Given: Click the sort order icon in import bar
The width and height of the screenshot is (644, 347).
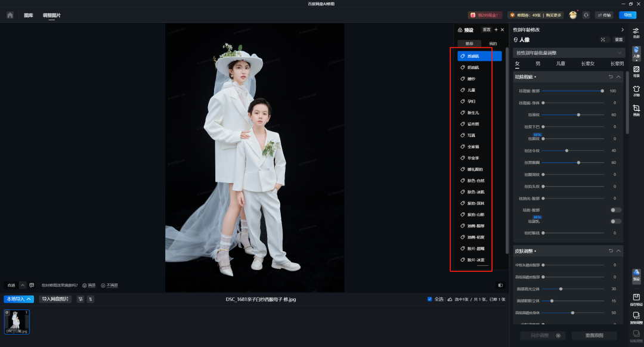Looking at the screenshot, I should [x=91, y=299].
